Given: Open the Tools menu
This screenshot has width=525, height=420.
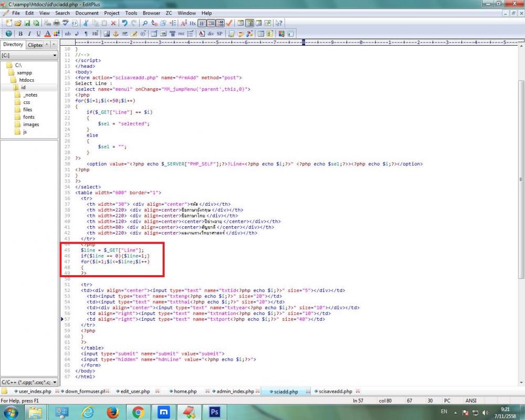Looking at the screenshot, I should tap(131, 13).
